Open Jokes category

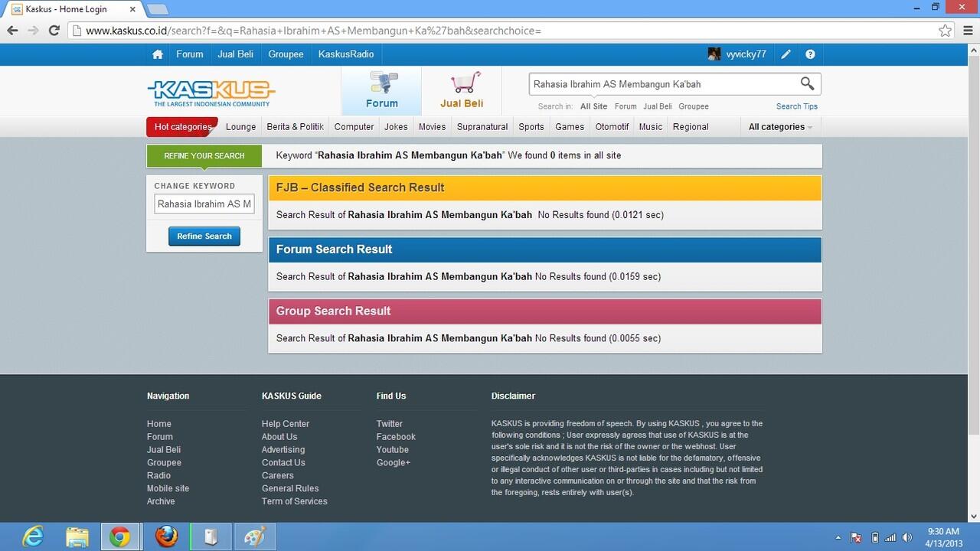[396, 127]
